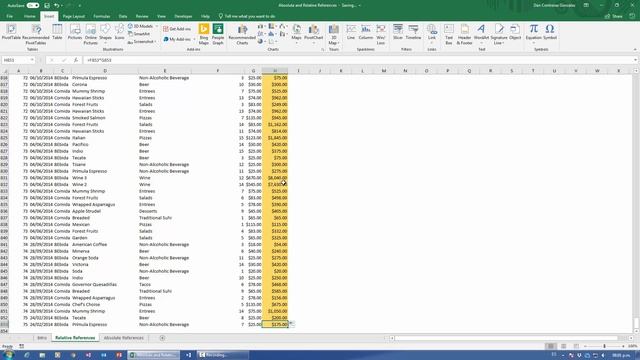
Task: Open the PivotChart dropdown
Action: click(313, 43)
